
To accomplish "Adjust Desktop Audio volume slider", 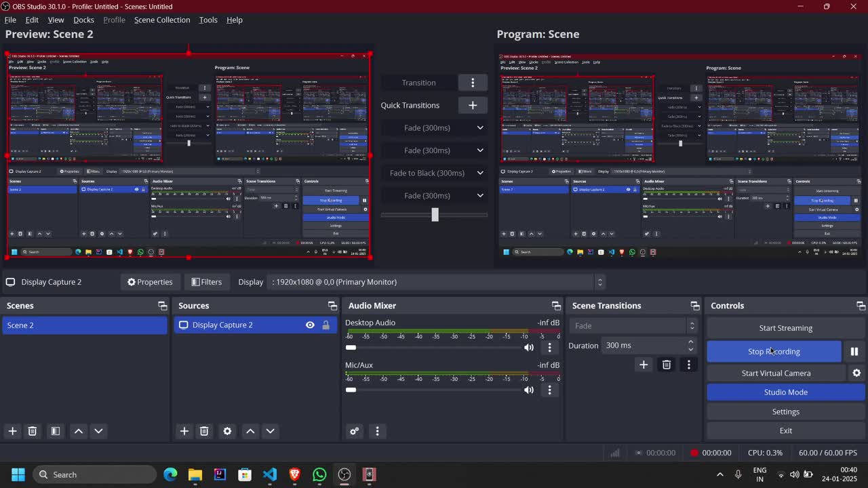I will pos(434,348).
